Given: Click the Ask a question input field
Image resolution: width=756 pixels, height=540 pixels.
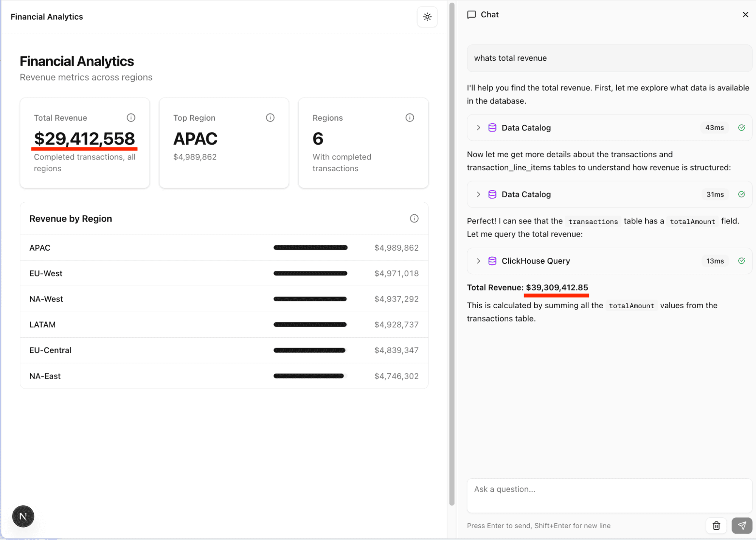Looking at the screenshot, I should click(x=609, y=495).
